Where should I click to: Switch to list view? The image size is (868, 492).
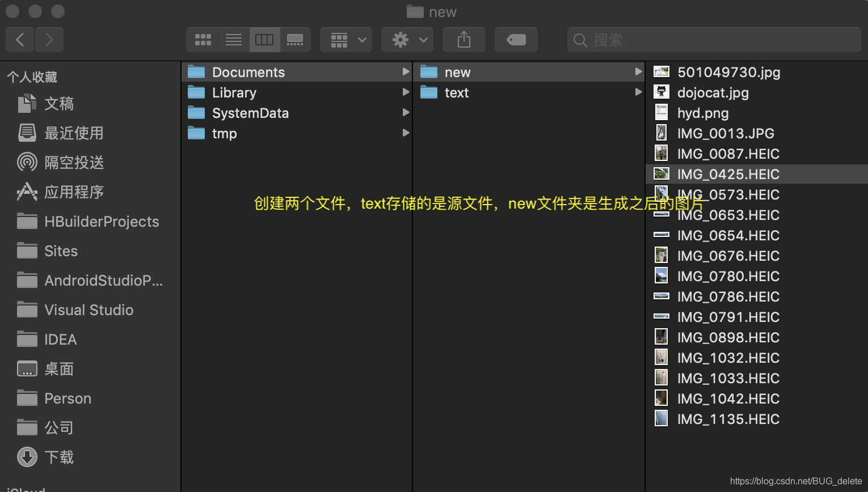pos(234,40)
